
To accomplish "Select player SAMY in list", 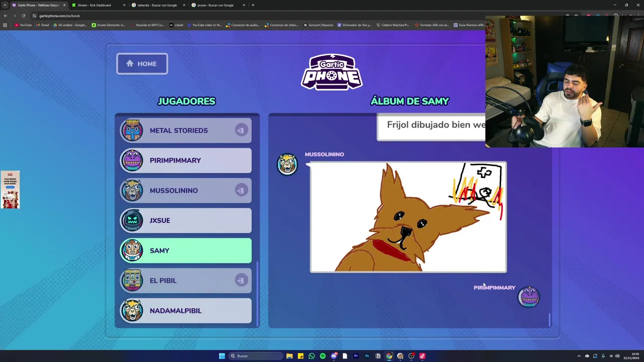I will (x=186, y=250).
